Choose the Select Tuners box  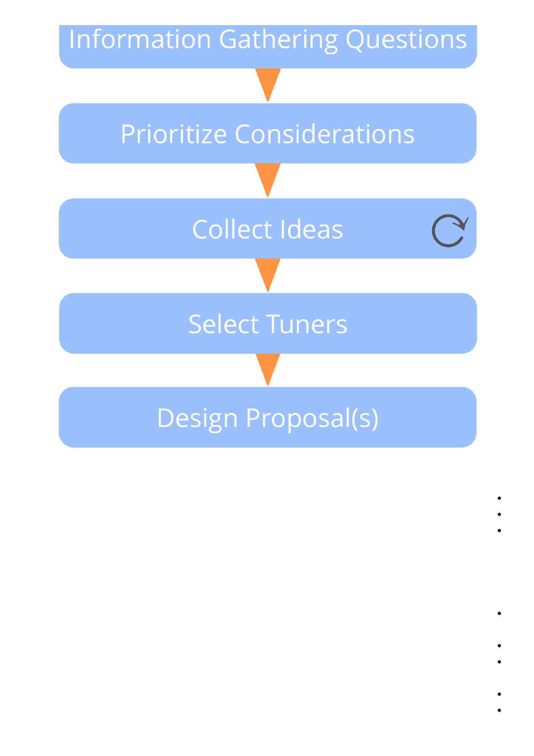coord(268,324)
